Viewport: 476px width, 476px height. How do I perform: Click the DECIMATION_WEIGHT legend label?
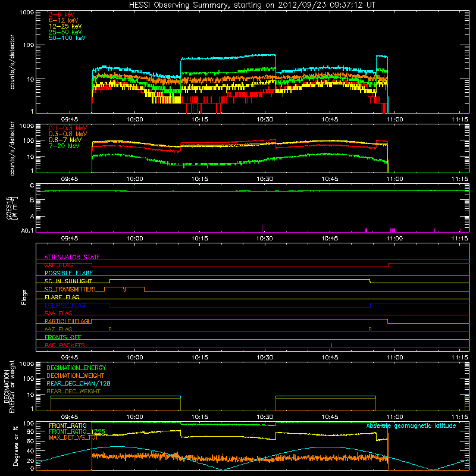click(76, 375)
